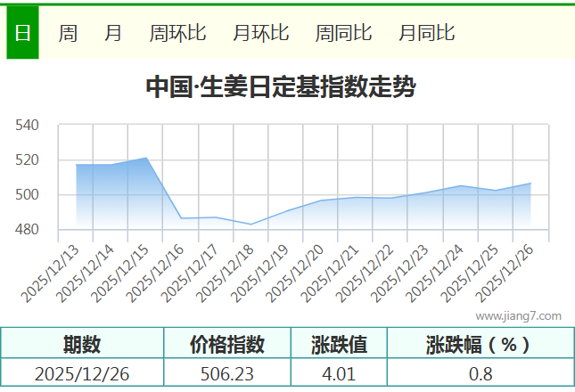
Task: Click the 涨跌值 column header
Action: coord(339,344)
